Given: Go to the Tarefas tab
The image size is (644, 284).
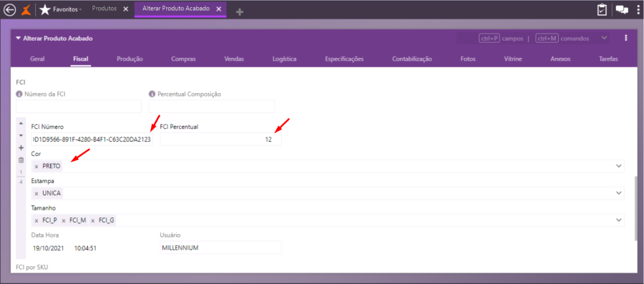Looking at the screenshot, I should point(609,59).
